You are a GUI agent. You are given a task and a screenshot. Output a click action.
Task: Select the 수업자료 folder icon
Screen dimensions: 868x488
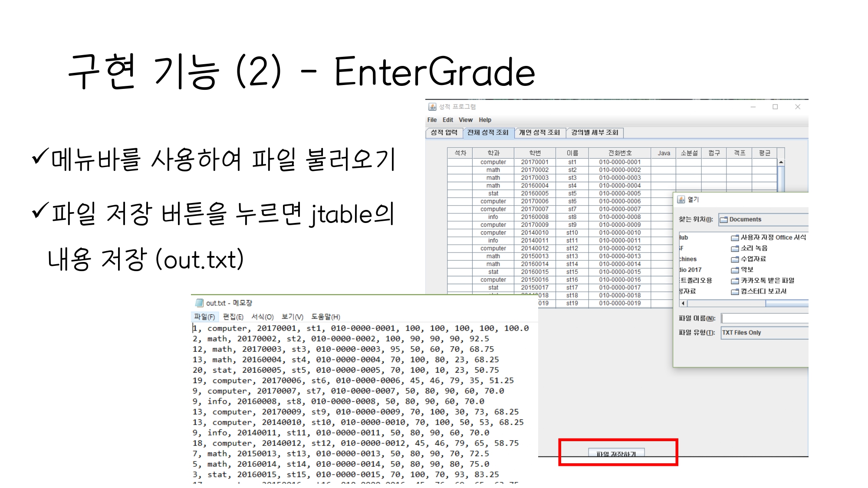click(735, 259)
